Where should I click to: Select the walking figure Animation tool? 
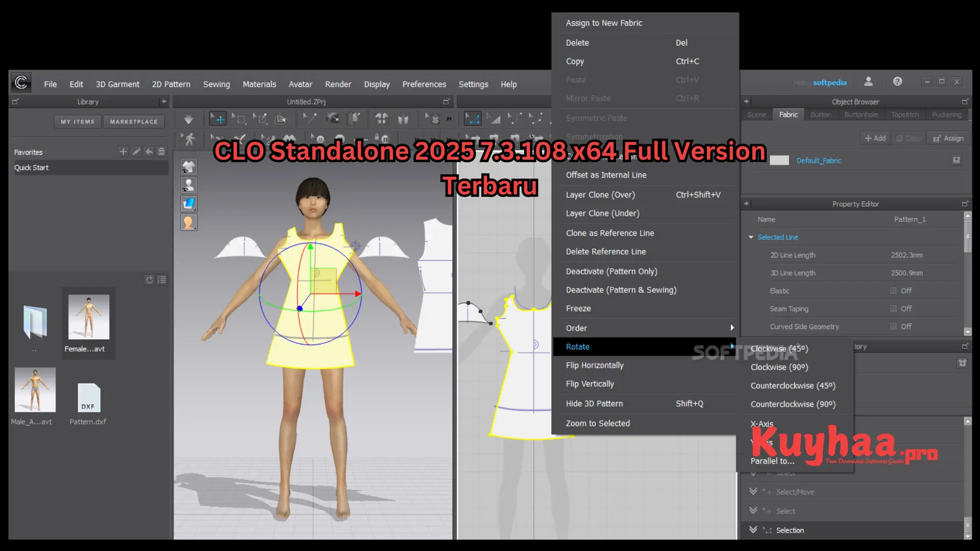[x=189, y=139]
